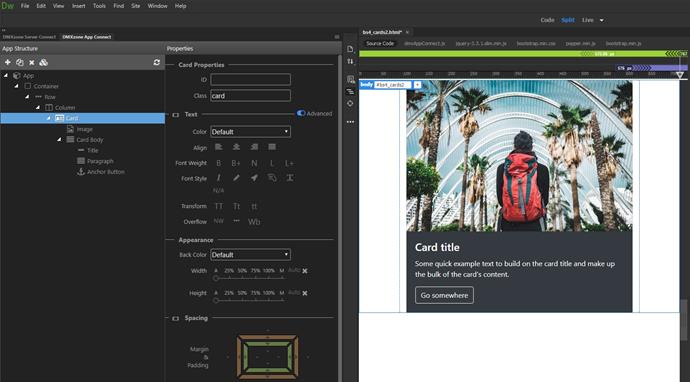Screen dimensions: 690x382
Task: Open the Insert menu
Action: (78, 6)
